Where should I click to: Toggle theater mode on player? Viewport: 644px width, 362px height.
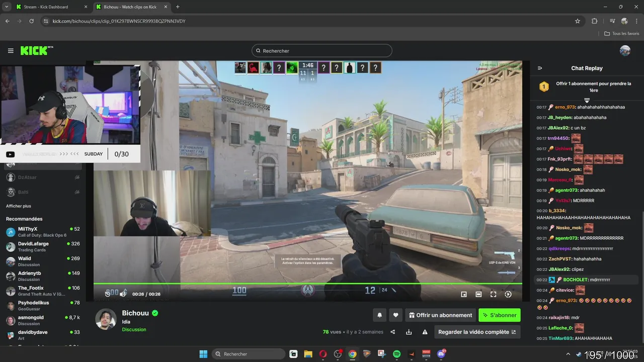478,294
